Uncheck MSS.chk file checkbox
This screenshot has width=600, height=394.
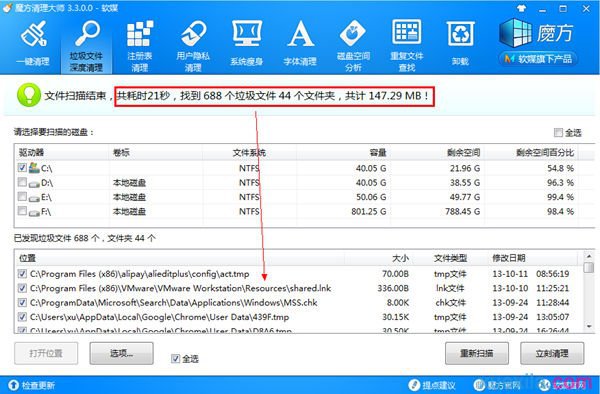[x=22, y=303]
